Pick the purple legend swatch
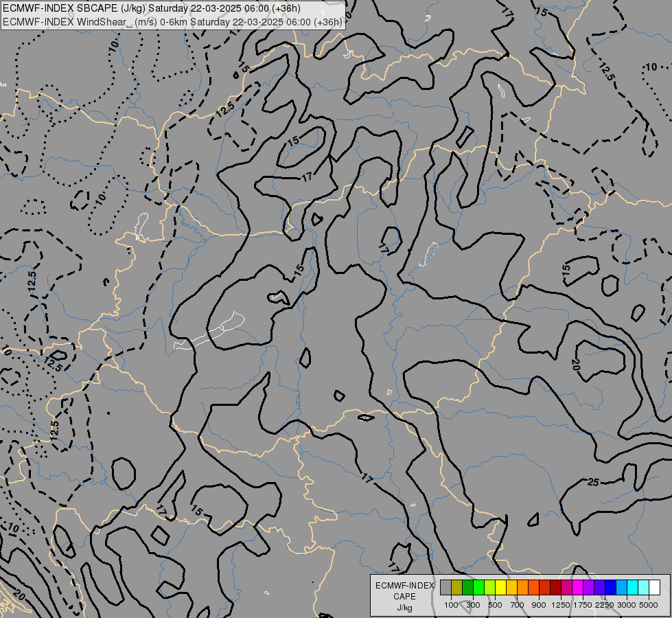Image resolution: width=672 pixels, height=618 pixels. [589, 587]
